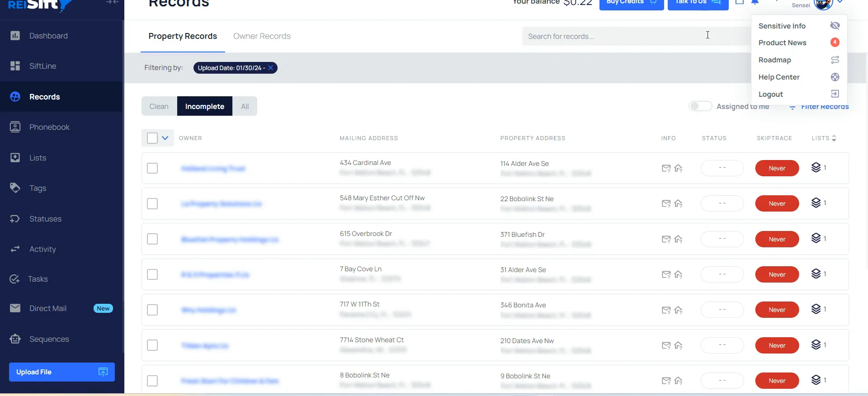This screenshot has height=396, width=868.
Task: Open status dropdown for 22 Bobolink St Ne
Action: (x=722, y=203)
